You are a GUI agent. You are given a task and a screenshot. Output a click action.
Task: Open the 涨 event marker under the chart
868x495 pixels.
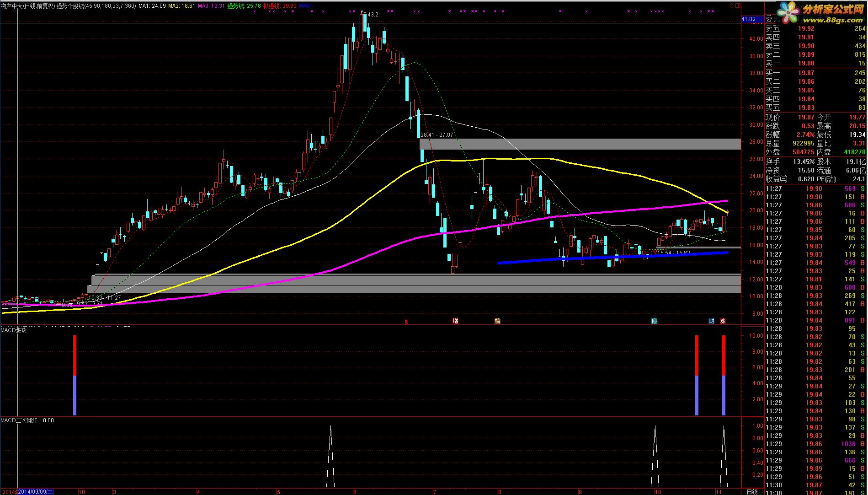tap(723, 321)
